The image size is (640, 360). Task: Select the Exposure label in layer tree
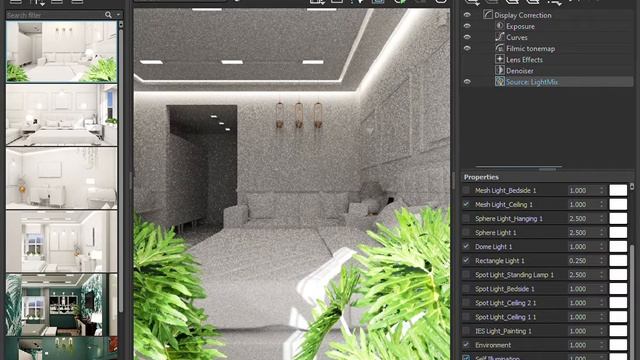(x=520, y=26)
